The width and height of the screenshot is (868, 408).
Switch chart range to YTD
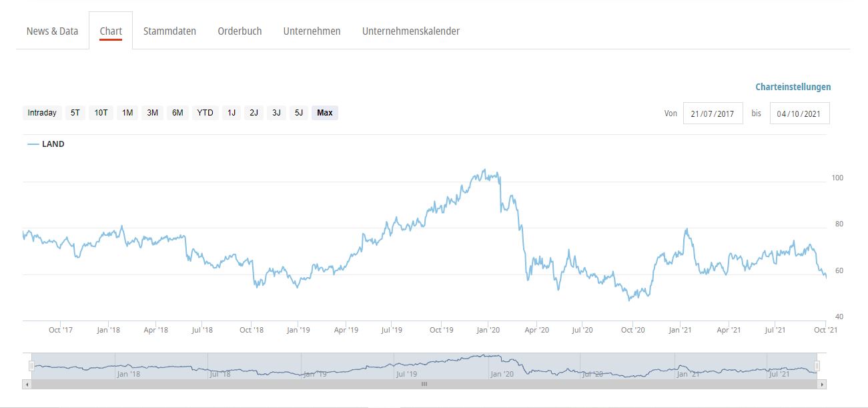pyautogui.click(x=205, y=113)
